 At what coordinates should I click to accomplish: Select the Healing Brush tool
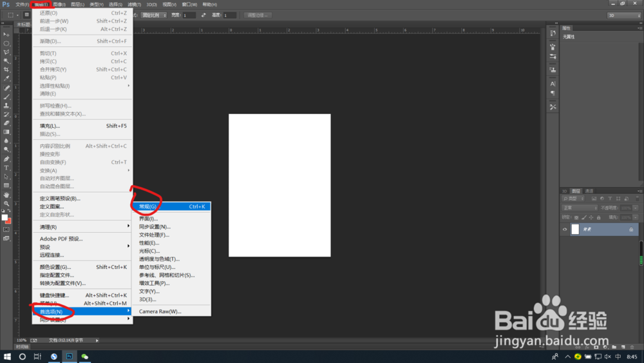coord(6,88)
